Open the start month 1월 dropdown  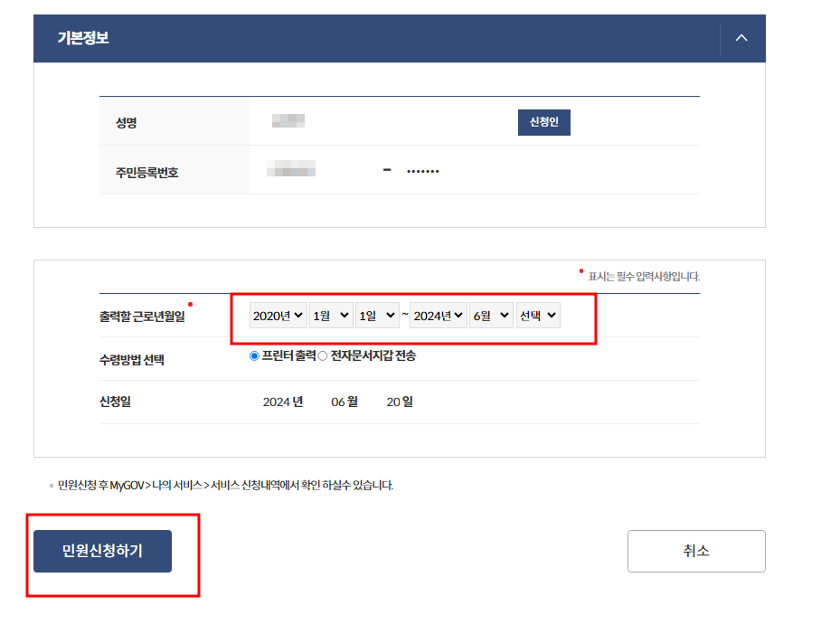[330, 315]
